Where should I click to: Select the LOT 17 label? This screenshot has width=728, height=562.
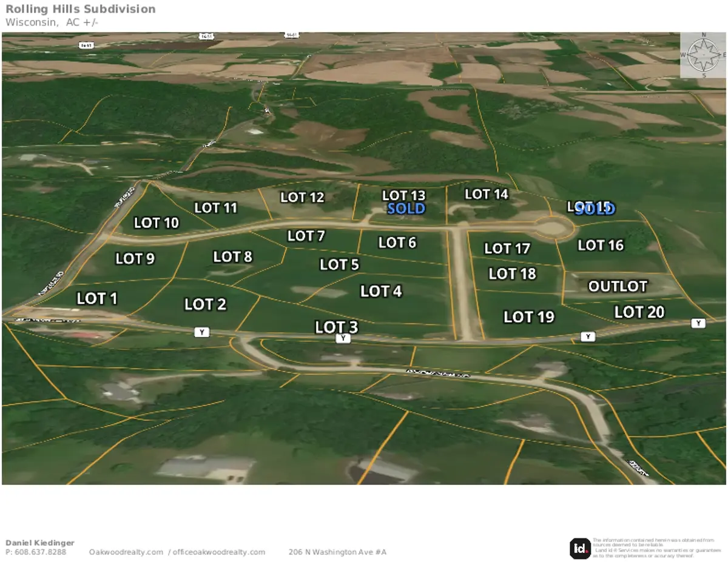coord(507,249)
